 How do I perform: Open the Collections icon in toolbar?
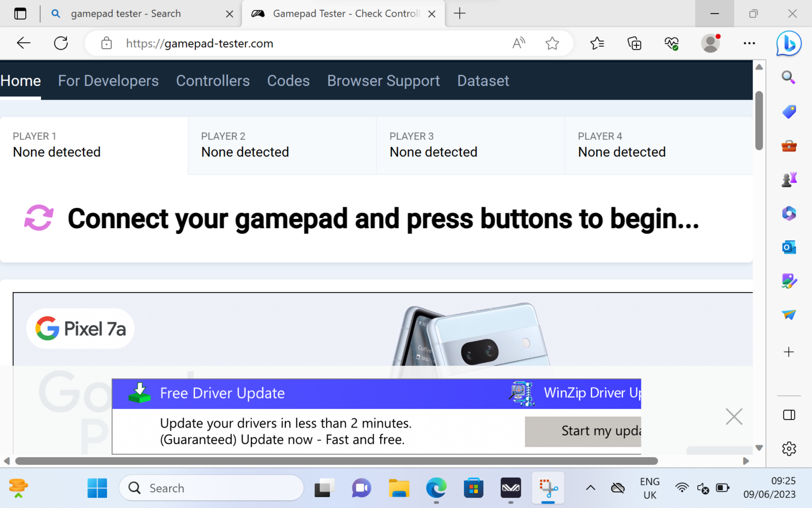[x=634, y=43]
